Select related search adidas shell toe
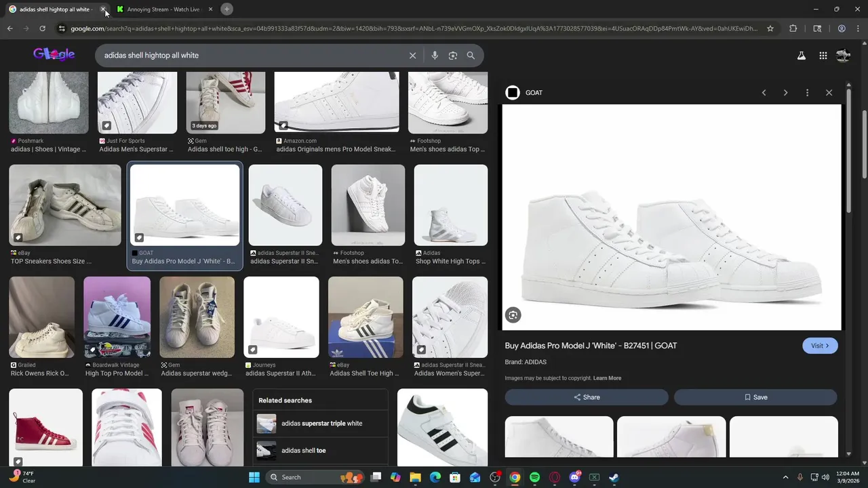 tap(320, 450)
